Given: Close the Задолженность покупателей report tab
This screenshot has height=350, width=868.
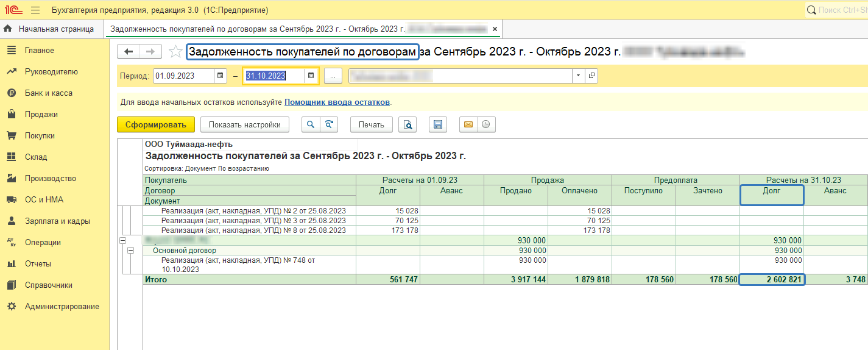Looking at the screenshot, I should (495, 29).
